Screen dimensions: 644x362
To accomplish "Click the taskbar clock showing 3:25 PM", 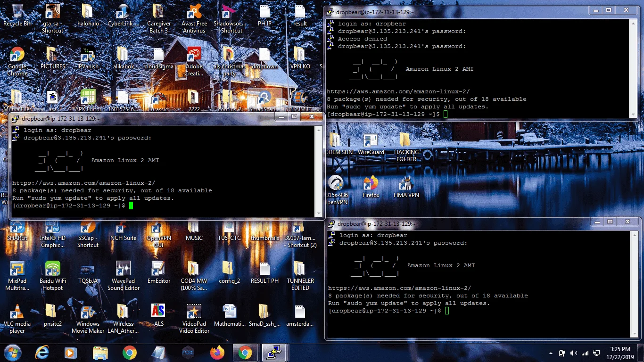I will point(619,353).
